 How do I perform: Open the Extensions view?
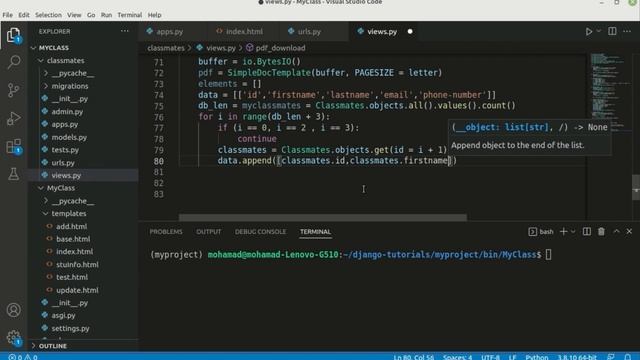click(x=13, y=146)
